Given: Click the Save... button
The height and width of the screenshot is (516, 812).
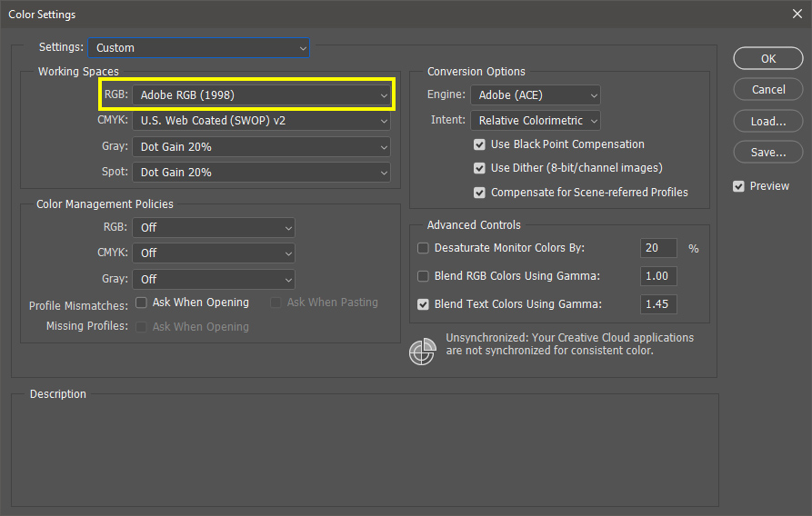Looking at the screenshot, I should pos(768,152).
